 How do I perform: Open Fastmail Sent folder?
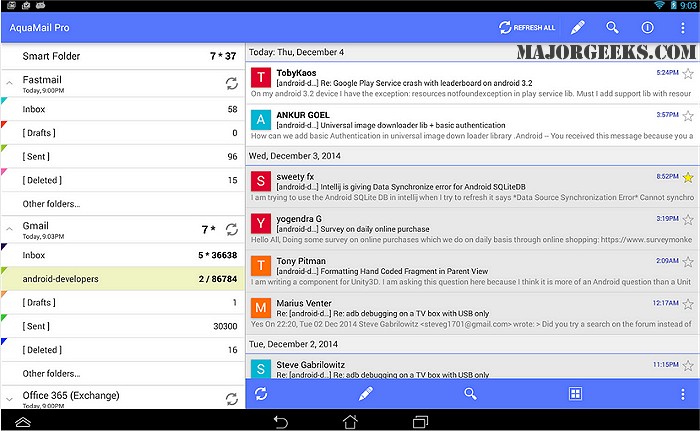(x=123, y=156)
